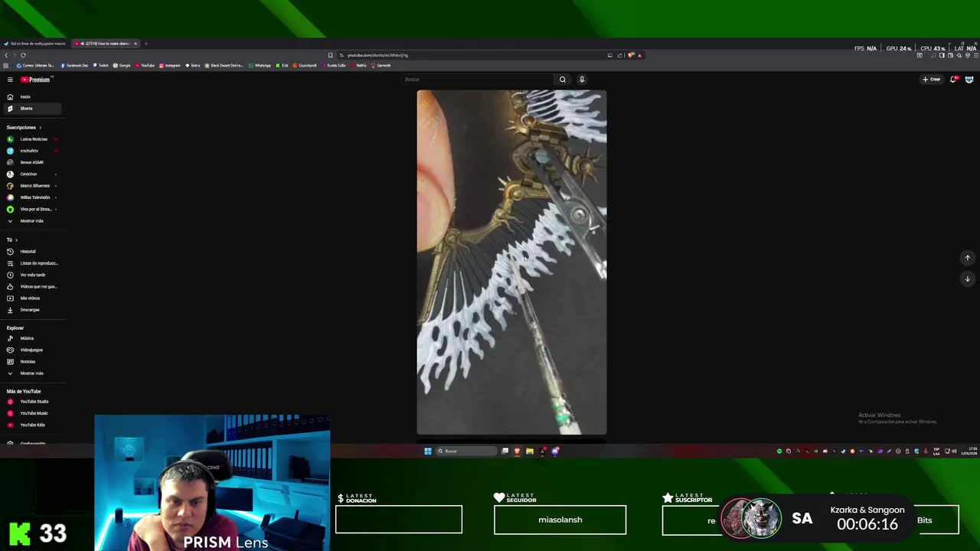This screenshot has height=551, width=980.
Task: Open WhatsApp bookmark
Action: (x=260, y=66)
